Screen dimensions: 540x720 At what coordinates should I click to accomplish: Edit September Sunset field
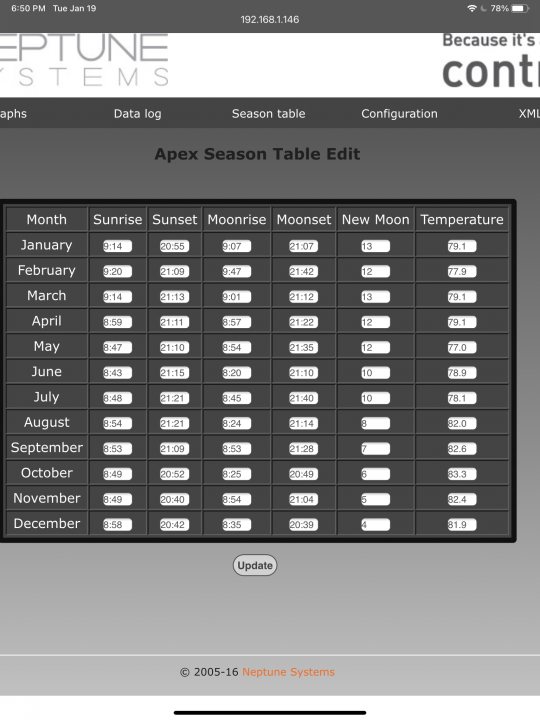point(174,448)
